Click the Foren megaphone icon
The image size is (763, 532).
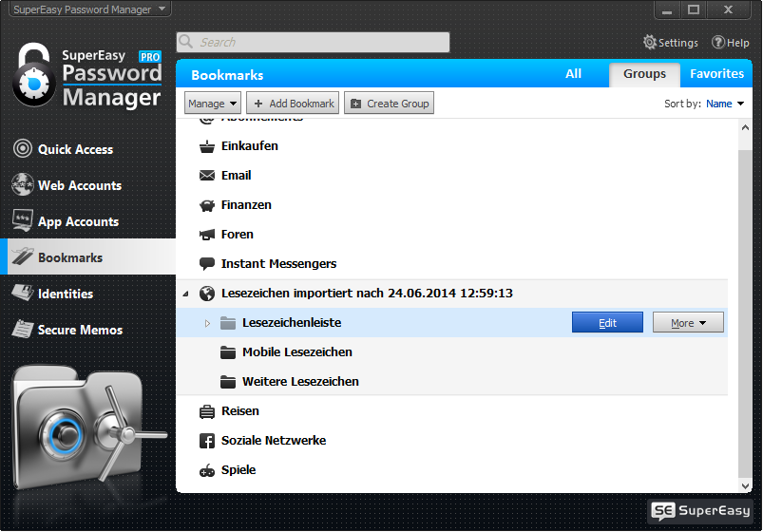pos(207,235)
